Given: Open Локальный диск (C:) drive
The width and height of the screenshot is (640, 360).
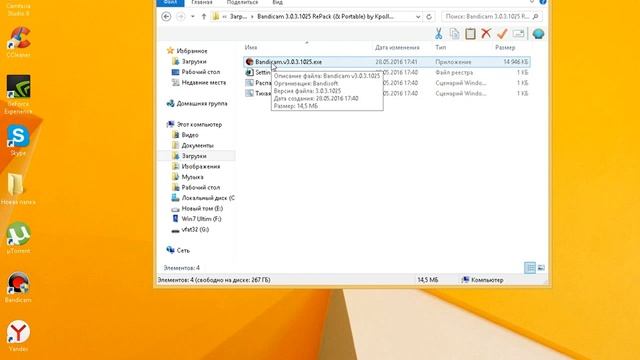Looking at the screenshot, I should tap(208, 198).
